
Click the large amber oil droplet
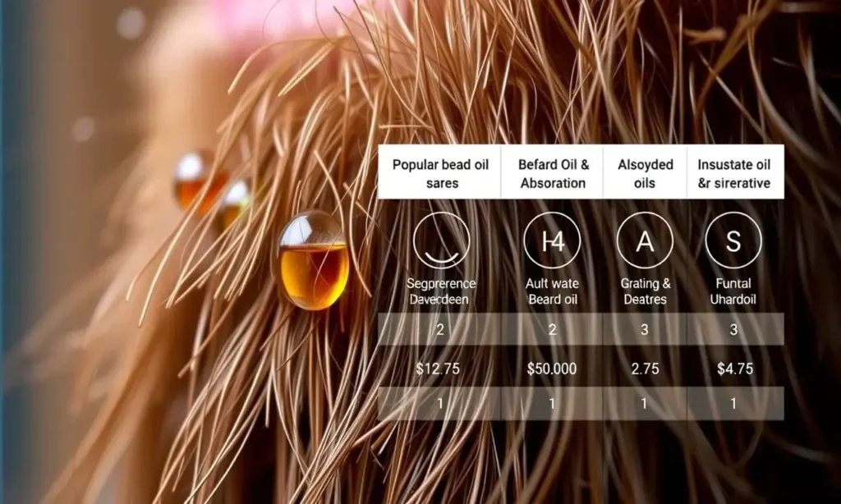pyautogui.click(x=313, y=261)
